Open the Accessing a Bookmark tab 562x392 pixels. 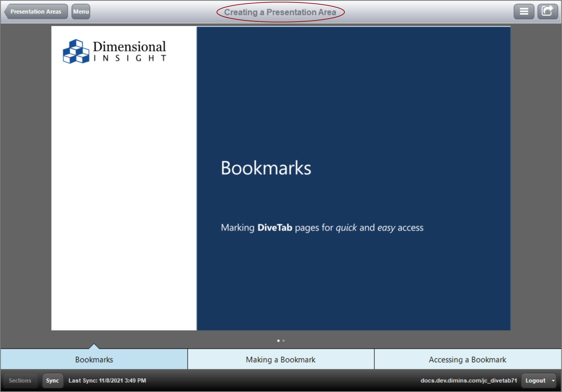tap(467, 359)
